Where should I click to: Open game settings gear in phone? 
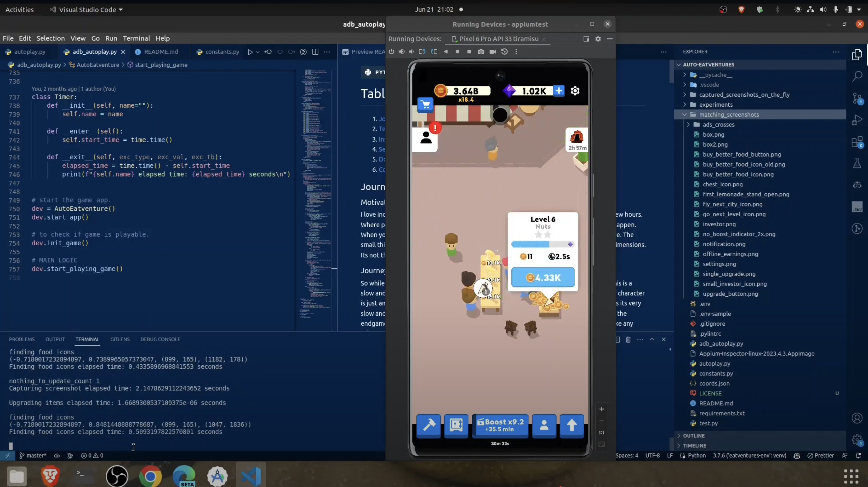pyautogui.click(x=575, y=91)
